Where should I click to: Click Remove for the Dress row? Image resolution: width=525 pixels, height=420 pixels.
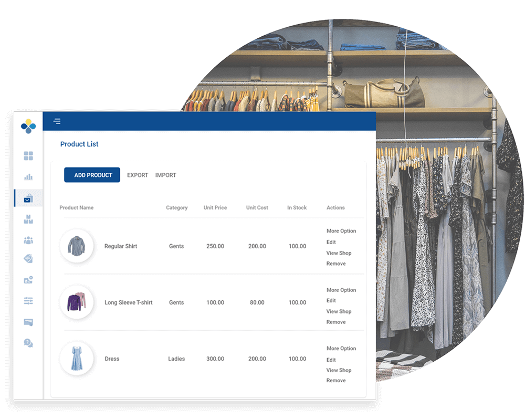coord(336,380)
